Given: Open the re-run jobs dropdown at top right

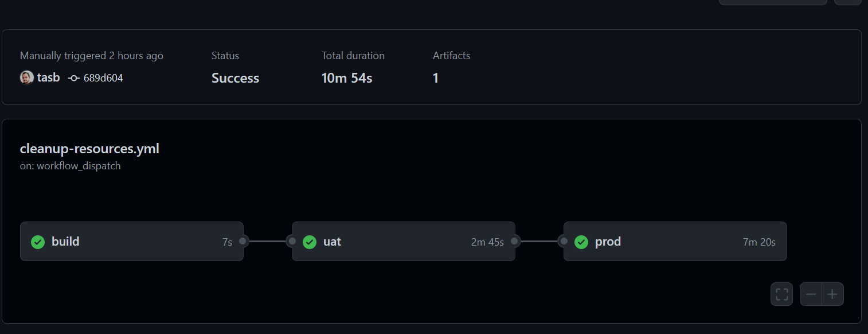Looking at the screenshot, I should point(772,2).
